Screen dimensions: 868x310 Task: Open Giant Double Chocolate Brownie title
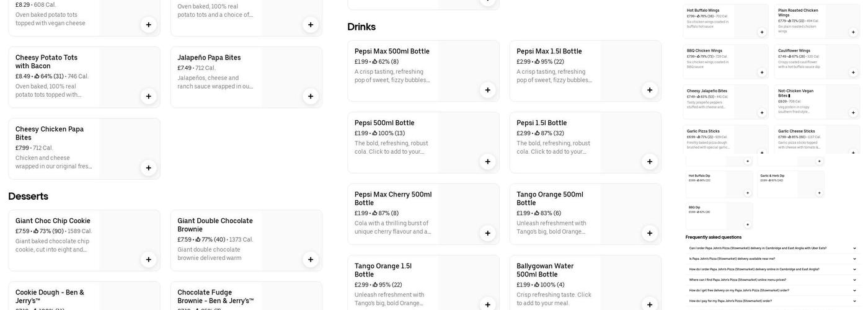click(x=215, y=225)
